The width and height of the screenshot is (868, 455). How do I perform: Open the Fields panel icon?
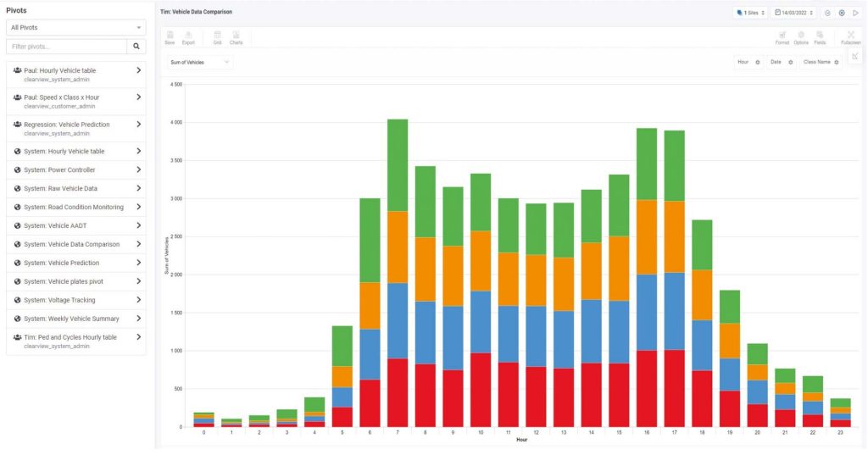click(820, 37)
